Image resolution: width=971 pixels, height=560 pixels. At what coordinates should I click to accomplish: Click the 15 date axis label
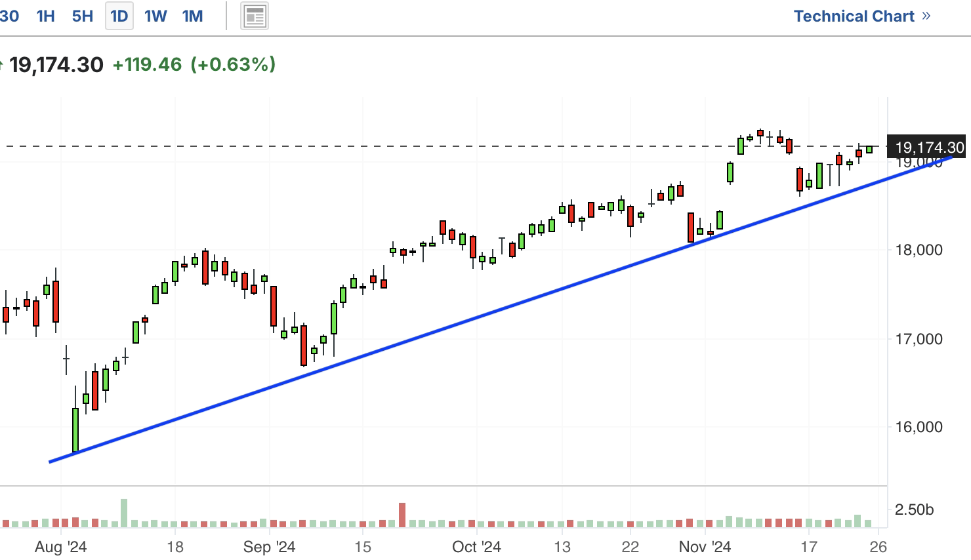(362, 547)
